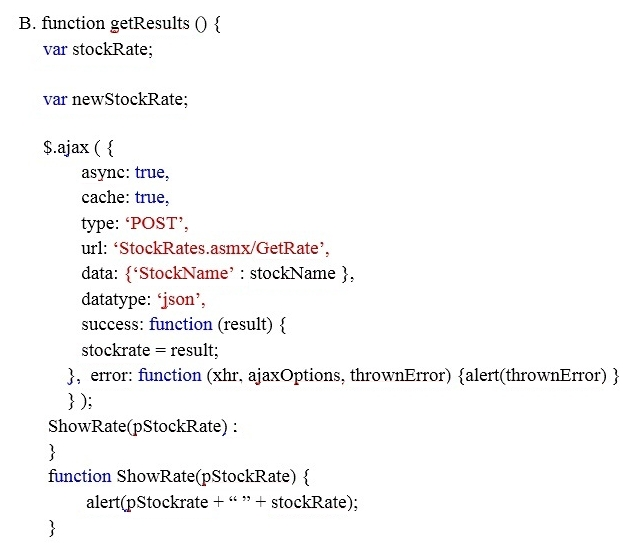Click the ShowRate(pStockRate) call line
This screenshot has height=554, width=636.
[142, 427]
